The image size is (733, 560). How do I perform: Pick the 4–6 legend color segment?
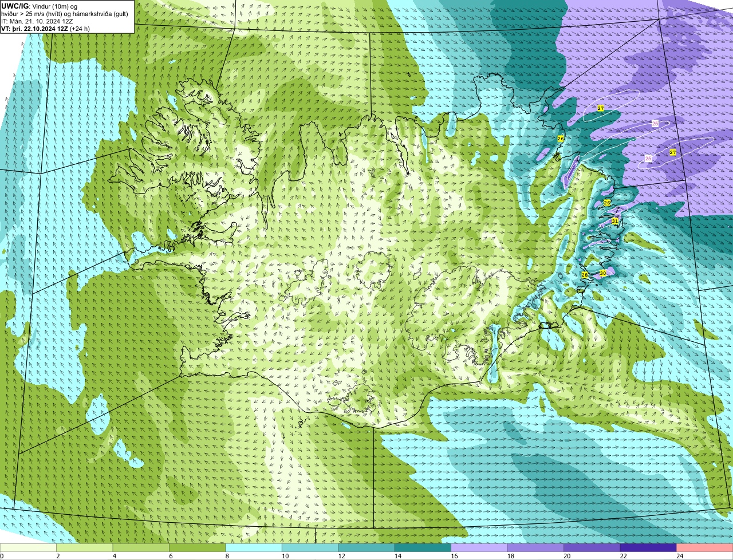(141, 547)
